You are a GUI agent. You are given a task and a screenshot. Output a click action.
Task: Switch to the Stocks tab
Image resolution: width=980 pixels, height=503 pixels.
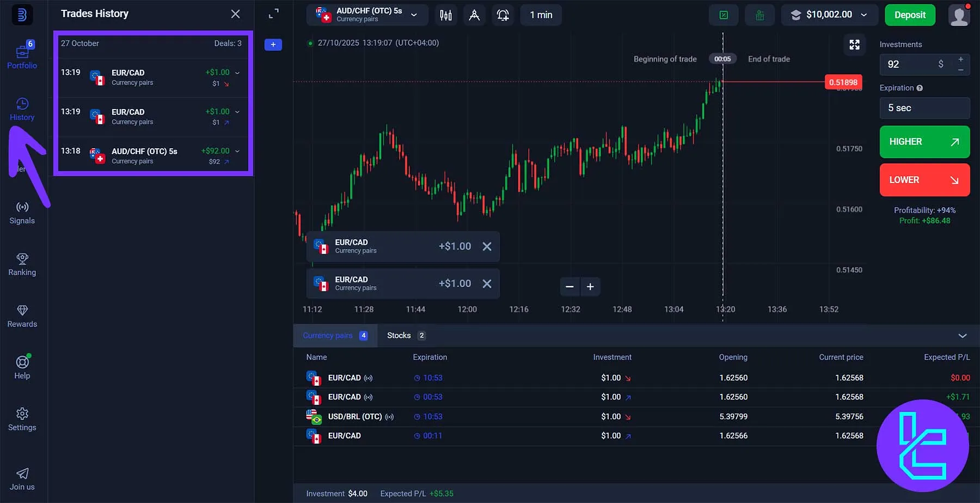pyautogui.click(x=399, y=336)
